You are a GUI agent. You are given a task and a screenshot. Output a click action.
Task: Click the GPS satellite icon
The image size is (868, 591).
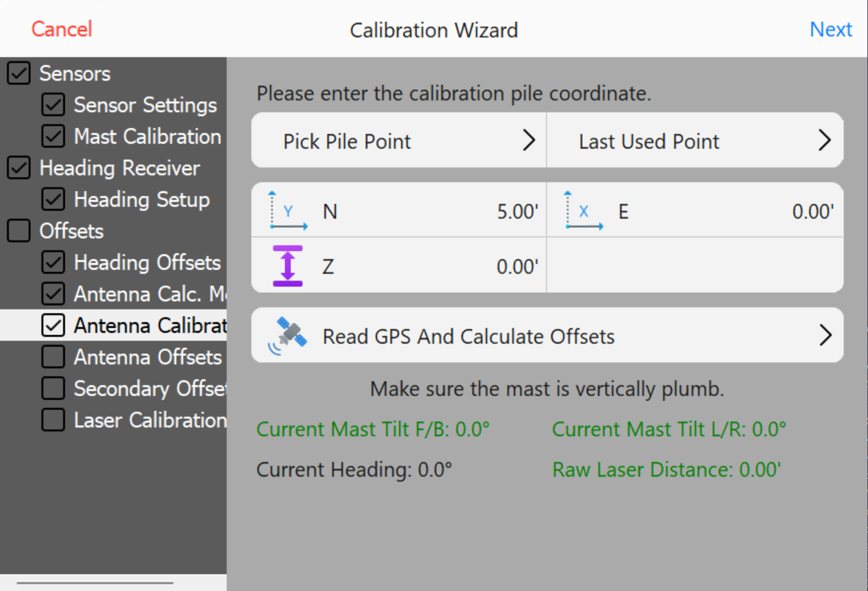point(288,336)
